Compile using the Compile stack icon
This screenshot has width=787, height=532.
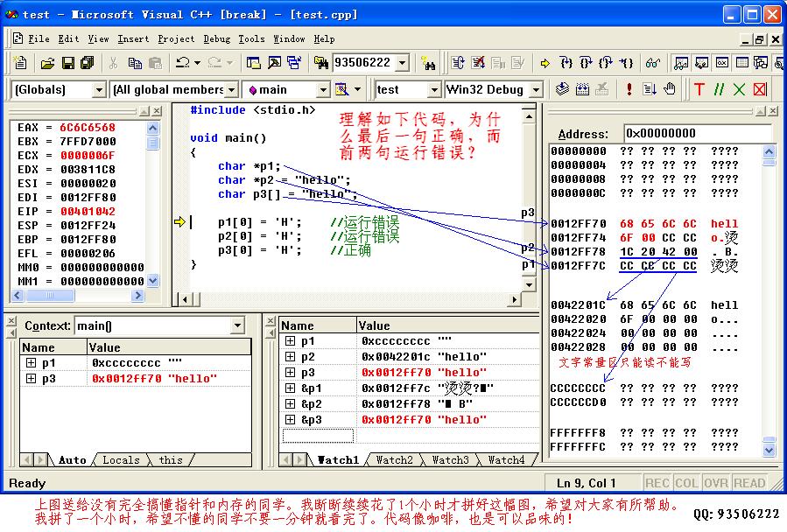(x=562, y=89)
